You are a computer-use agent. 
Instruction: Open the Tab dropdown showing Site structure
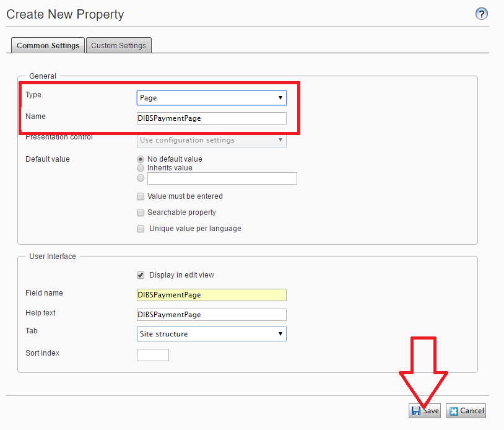(x=211, y=334)
